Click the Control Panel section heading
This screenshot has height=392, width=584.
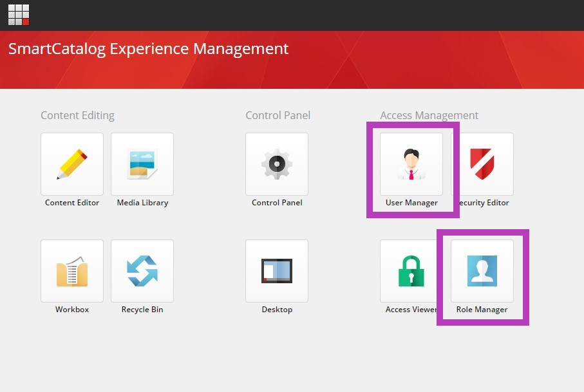(x=278, y=115)
